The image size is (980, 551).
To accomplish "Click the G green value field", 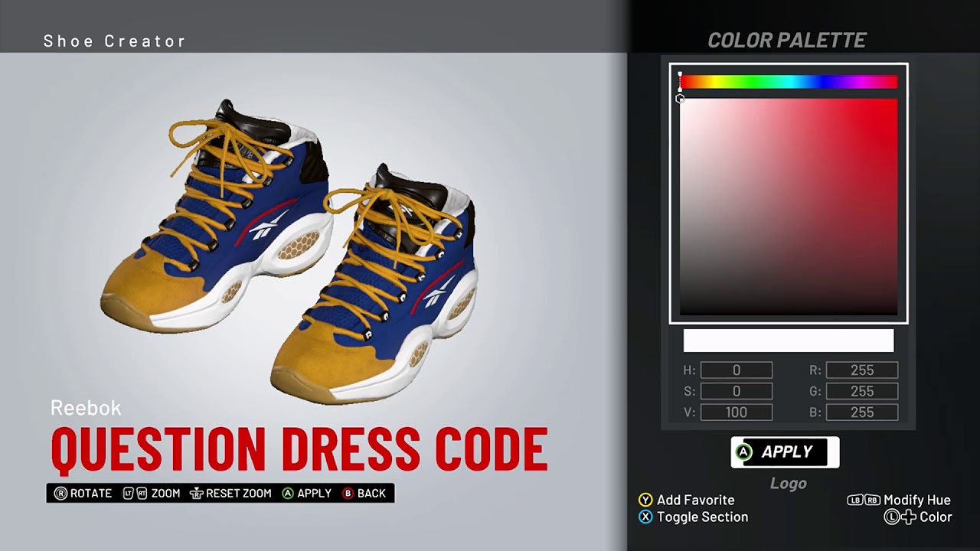I will (862, 391).
